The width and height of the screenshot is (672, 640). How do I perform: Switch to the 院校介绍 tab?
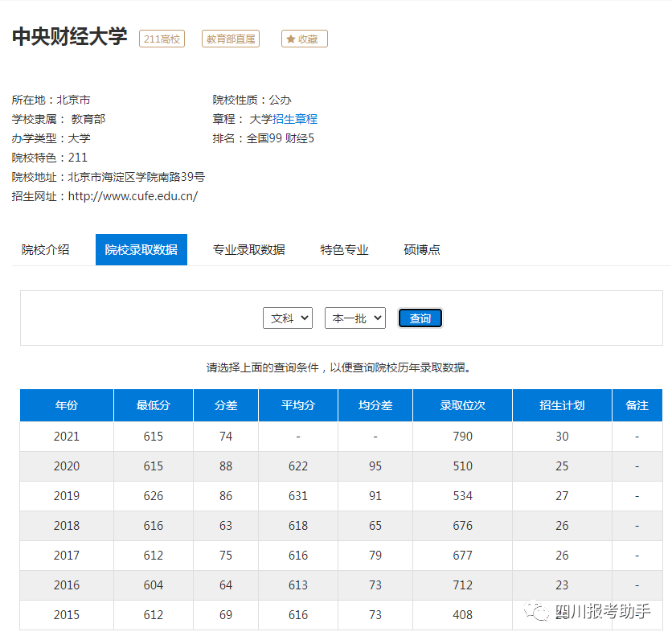pyautogui.click(x=46, y=249)
